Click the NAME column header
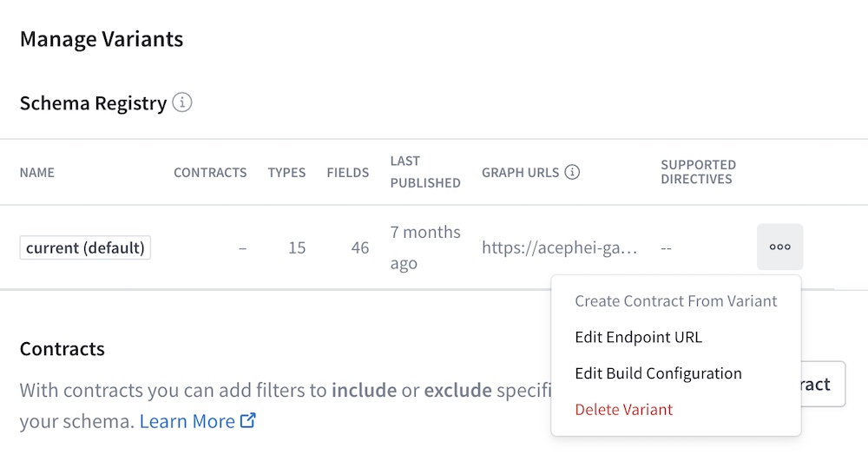The width and height of the screenshot is (868, 468). coord(37,172)
